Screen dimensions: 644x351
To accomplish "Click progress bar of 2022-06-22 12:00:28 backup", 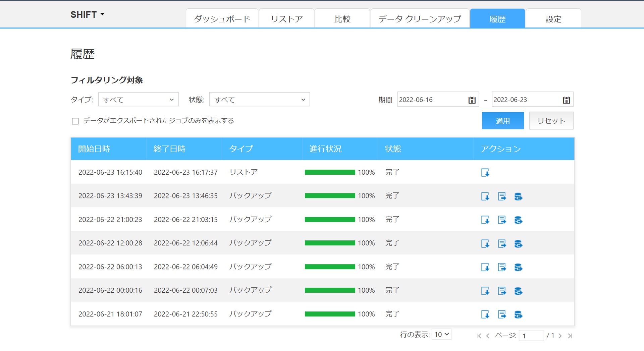I will (x=330, y=243).
